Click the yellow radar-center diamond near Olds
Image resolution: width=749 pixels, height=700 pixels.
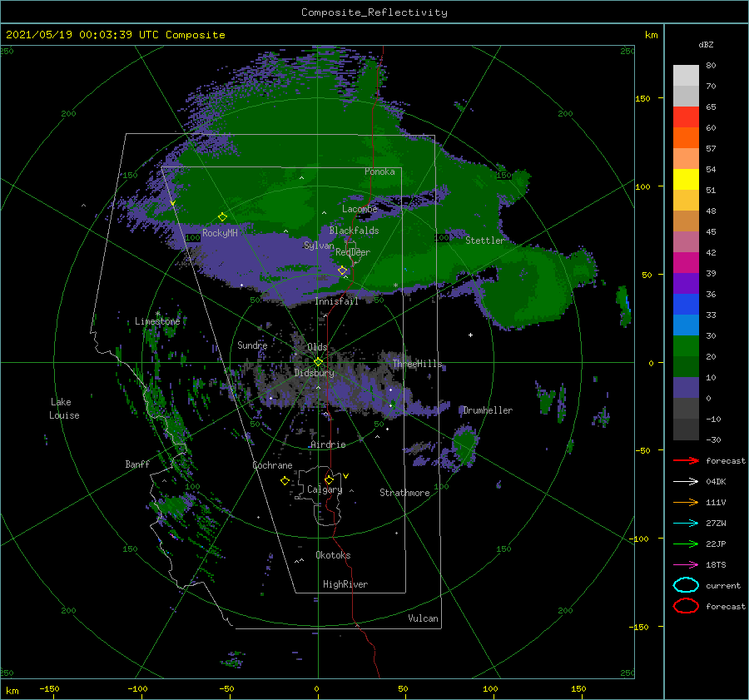point(318,362)
